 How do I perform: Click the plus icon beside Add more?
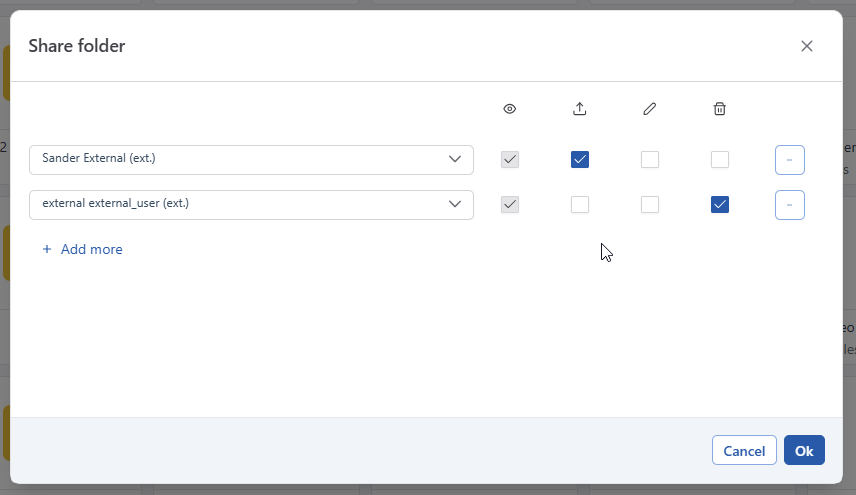click(47, 249)
